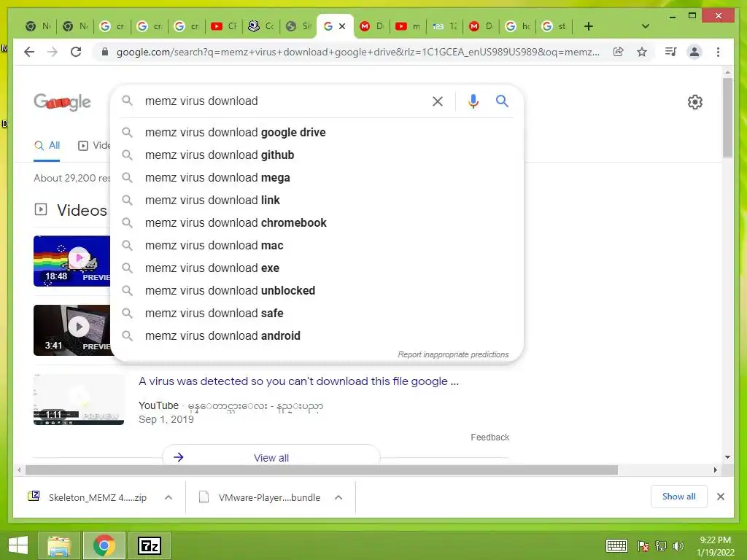Viewport: 747px width, 560px height.
Task: Open the network tray icon
Action: pyautogui.click(x=661, y=545)
